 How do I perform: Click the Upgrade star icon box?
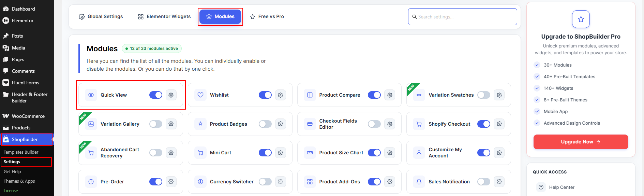(x=581, y=19)
